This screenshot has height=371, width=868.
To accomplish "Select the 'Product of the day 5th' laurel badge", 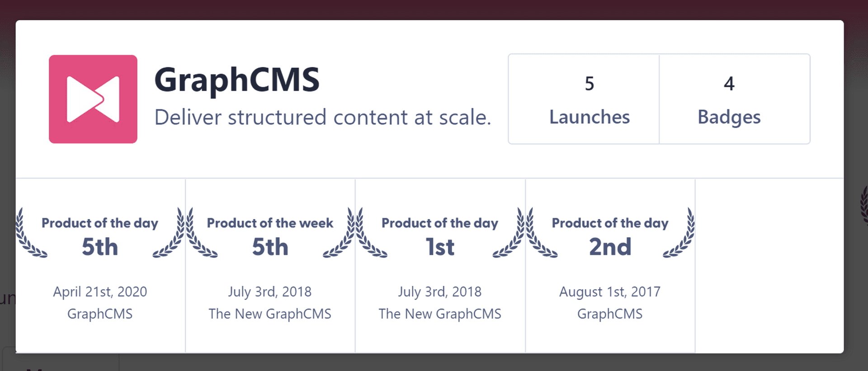I will point(100,235).
